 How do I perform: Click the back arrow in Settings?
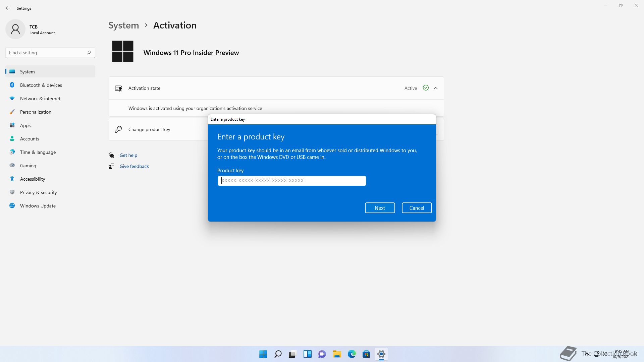tap(8, 8)
